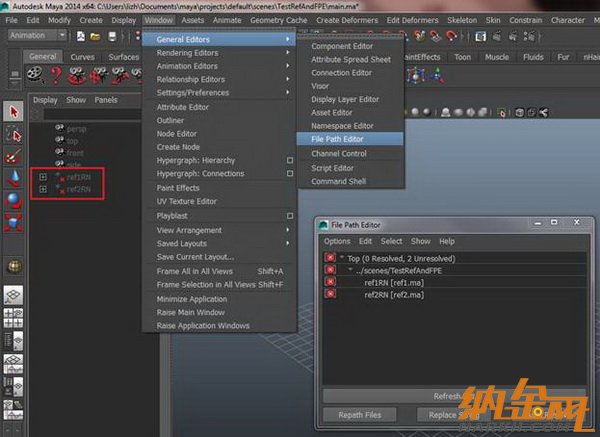Open the Outliner Display menu

pos(45,100)
